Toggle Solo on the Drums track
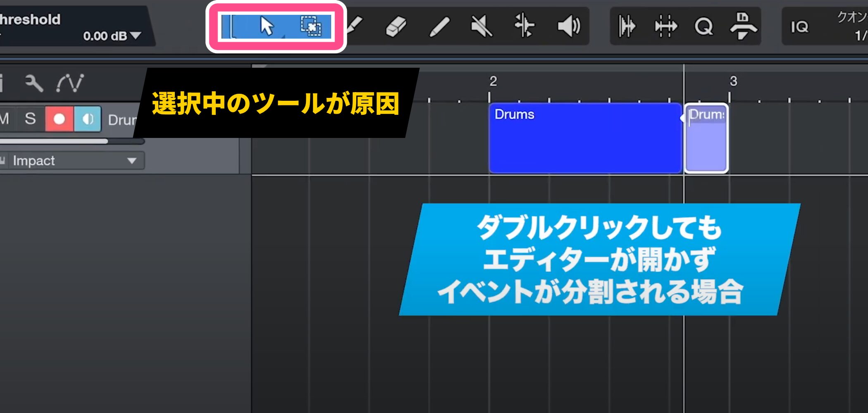 [30, 119]
